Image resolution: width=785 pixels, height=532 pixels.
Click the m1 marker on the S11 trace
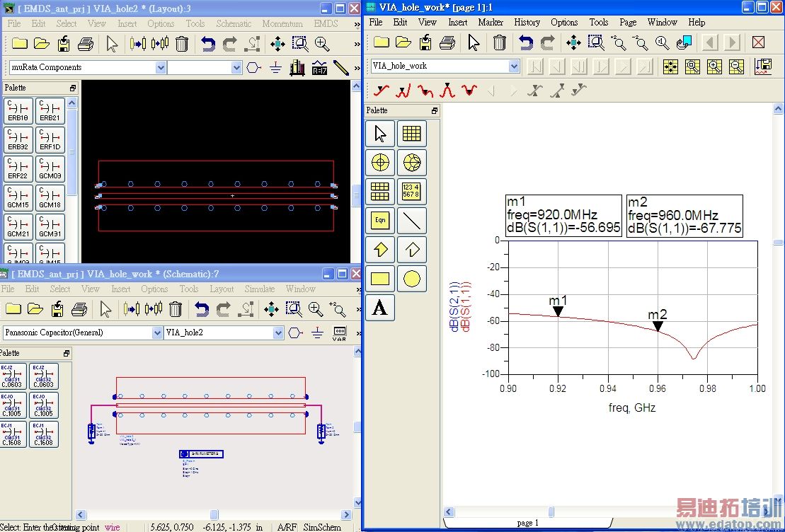pos(558,311)
